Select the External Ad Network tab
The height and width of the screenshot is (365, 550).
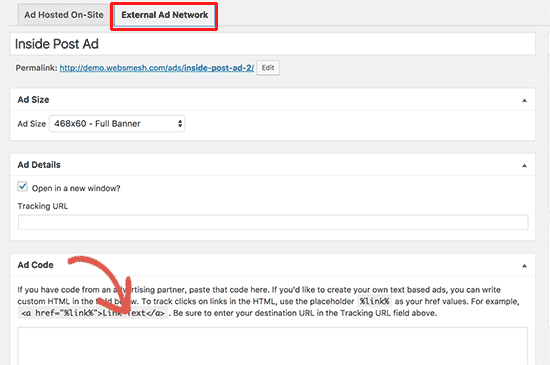click(165, 15)
